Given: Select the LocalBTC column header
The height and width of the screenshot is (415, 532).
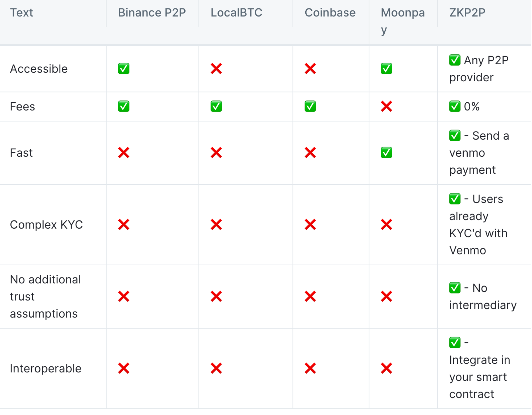Looking at the screenshot, I should point(236,13).
